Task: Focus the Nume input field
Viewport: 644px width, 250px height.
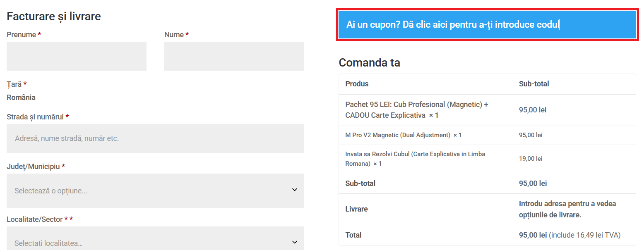Action: tap(234, 56)
